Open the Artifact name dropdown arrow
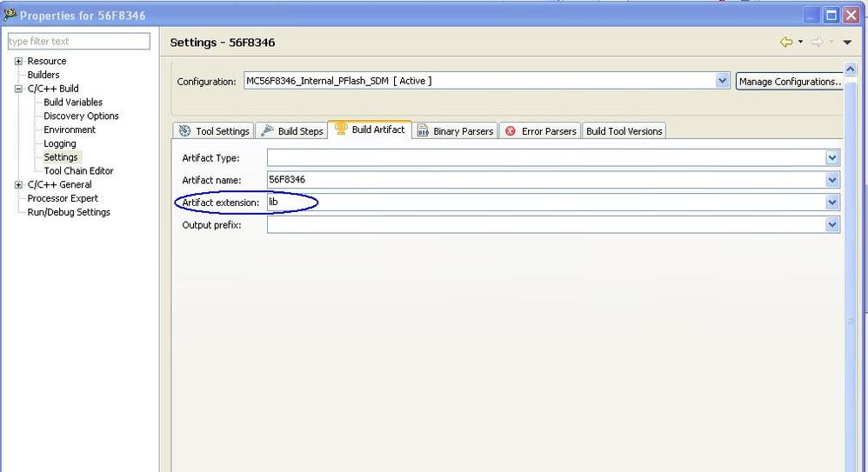Image resolution: width=868 pixels, height=472 pixels. pos(832,180)
